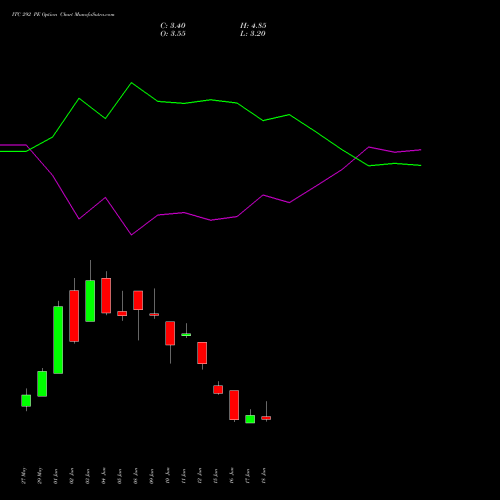Viewport: 500px width, 500px height.
Task: Click the open value 'O: 3.55'
Action: 173,34
